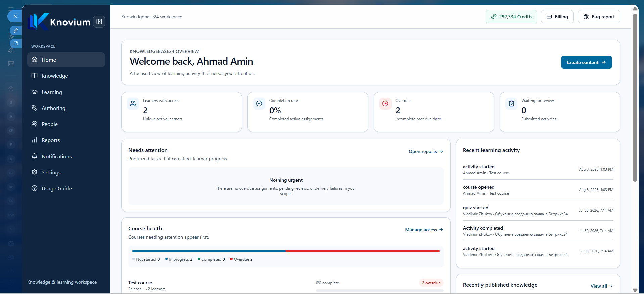Screen dimensions: 644x294
Task: Close the floating panel with X button
Action: pos(15,16)
